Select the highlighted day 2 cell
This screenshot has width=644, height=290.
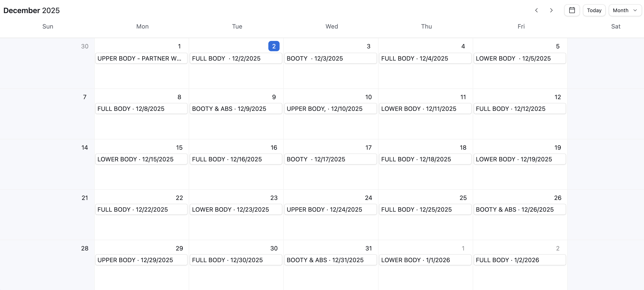(274, 46)
